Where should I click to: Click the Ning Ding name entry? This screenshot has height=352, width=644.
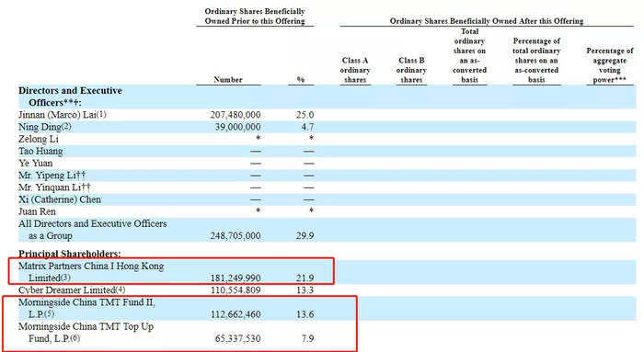pos(45,127)
